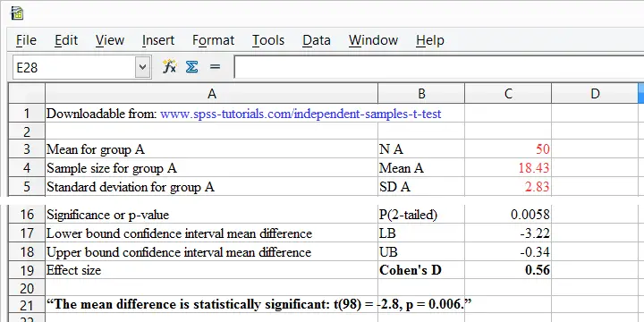Click the Name Box showing E28

[75, 67]
